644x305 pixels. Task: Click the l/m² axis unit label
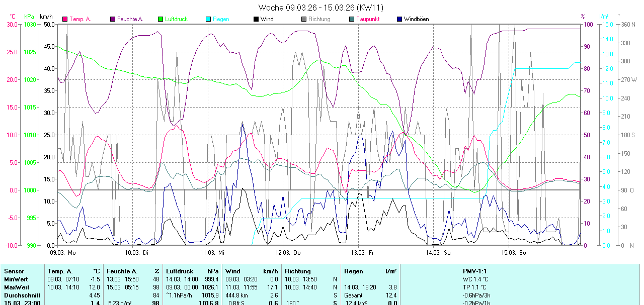(604, 16)
